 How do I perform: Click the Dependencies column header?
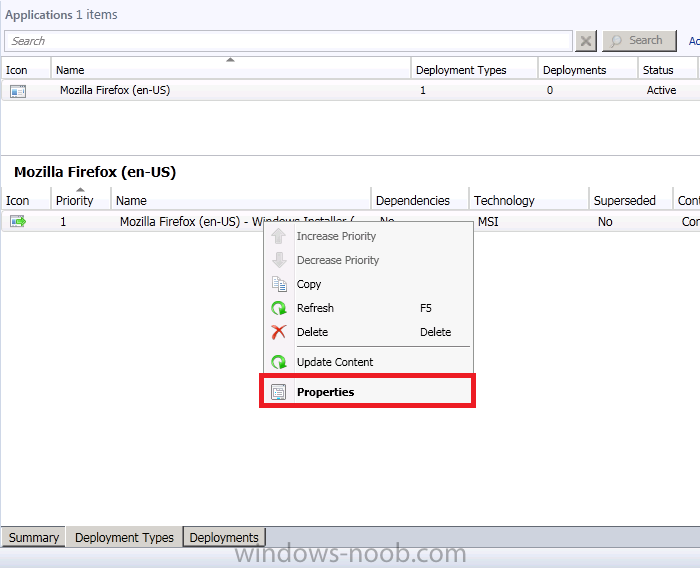(x=420, y=200)
